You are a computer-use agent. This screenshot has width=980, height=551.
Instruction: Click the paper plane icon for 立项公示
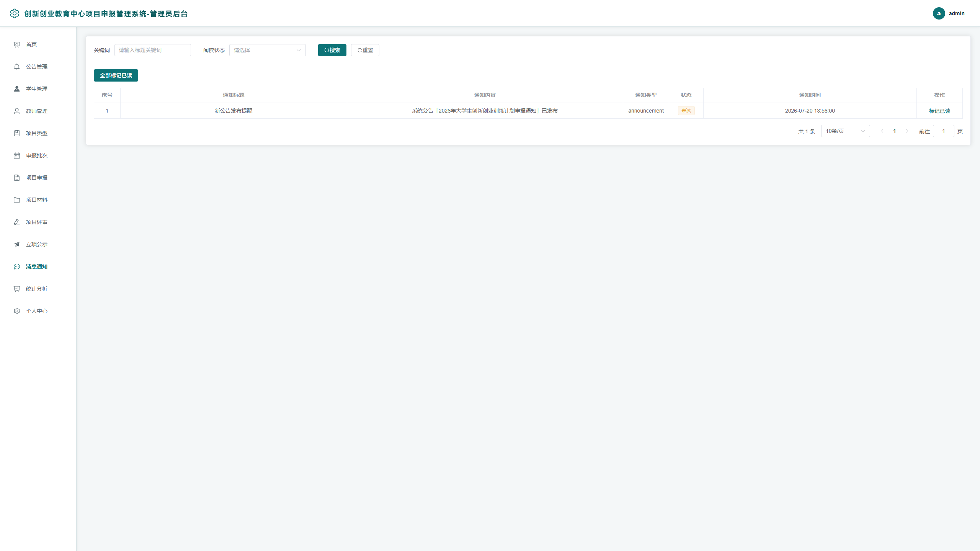(x=17, y=244)
